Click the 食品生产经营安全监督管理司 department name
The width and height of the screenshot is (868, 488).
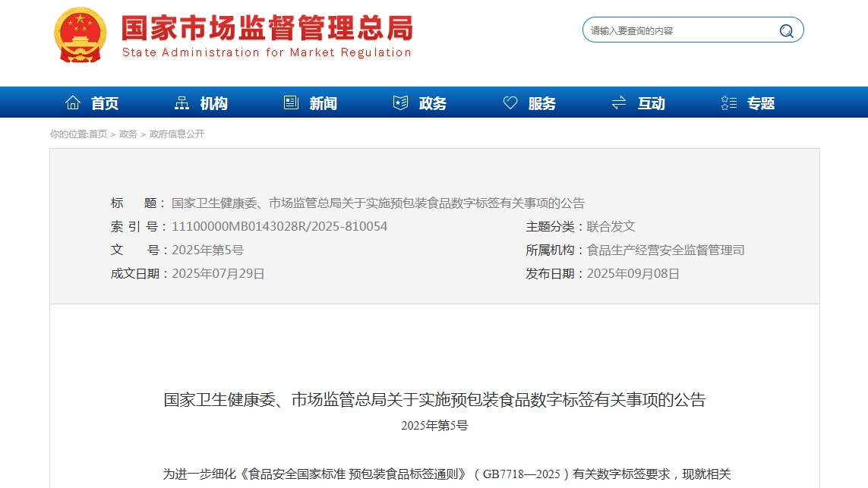click(665, 250)
